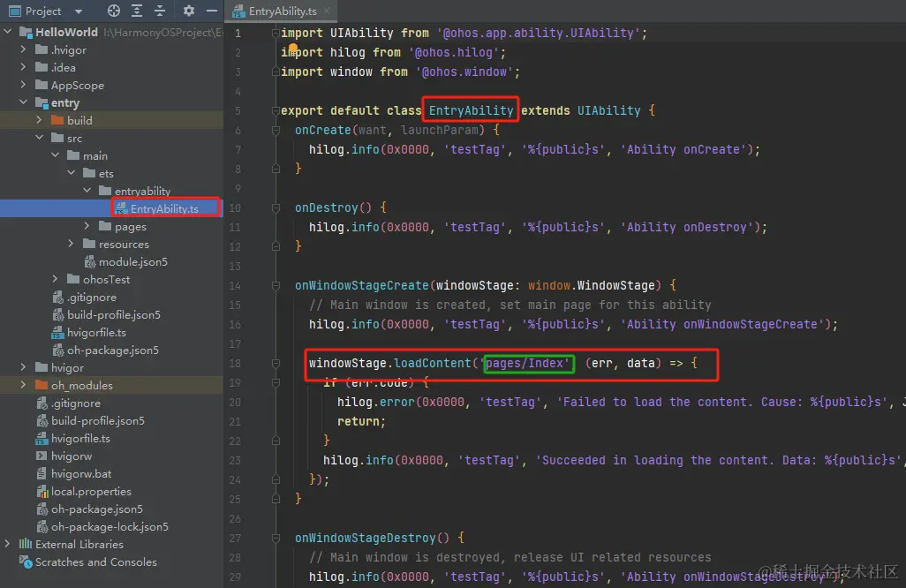Select the .gitignore below oh_modules
Image resolution: width=906 pixels, height=588 pixels.
pyautogui.click(x=76, y=403)
